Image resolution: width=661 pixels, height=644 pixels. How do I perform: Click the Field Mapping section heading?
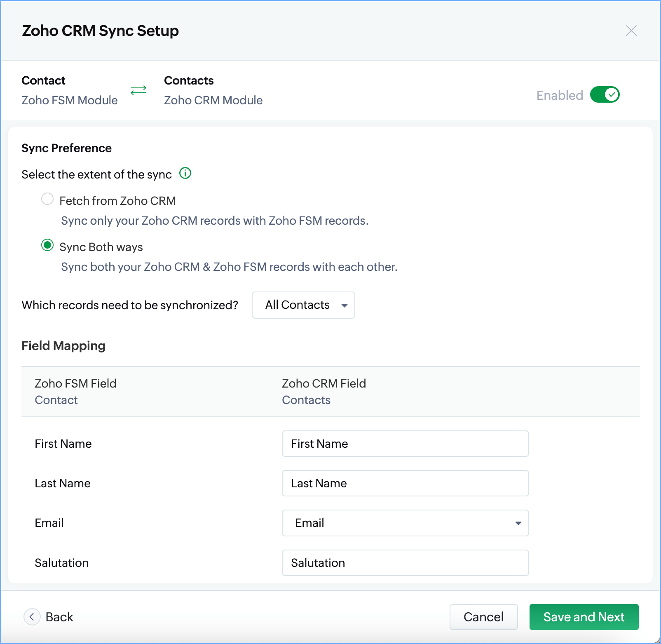[63, 346]
